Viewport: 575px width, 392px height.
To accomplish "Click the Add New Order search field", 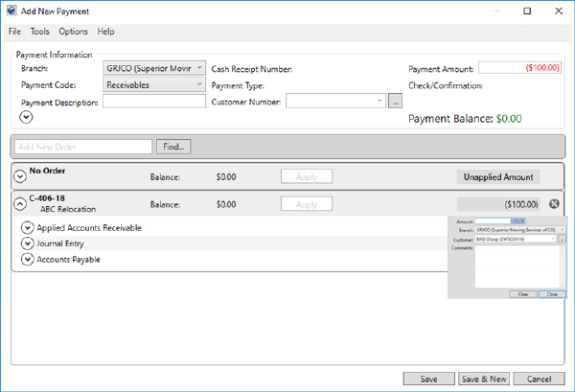I will click(x=82, y=147).
